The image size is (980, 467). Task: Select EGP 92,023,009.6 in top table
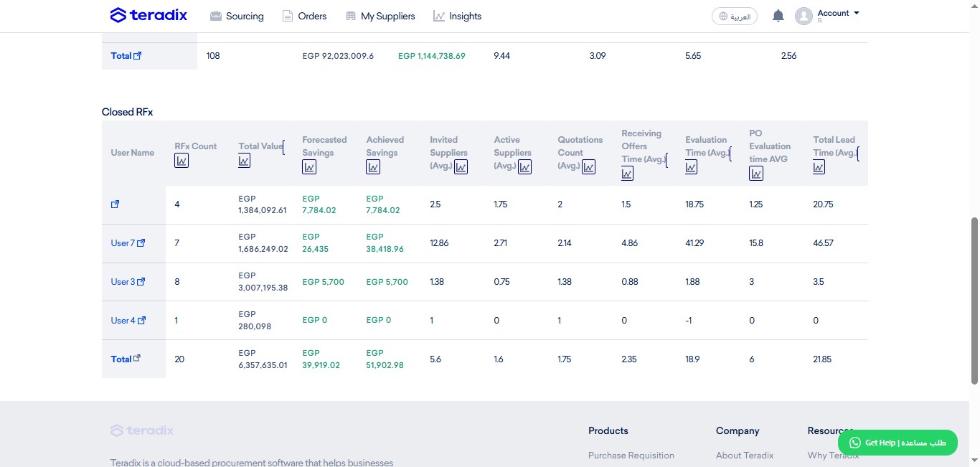(338, 56)
